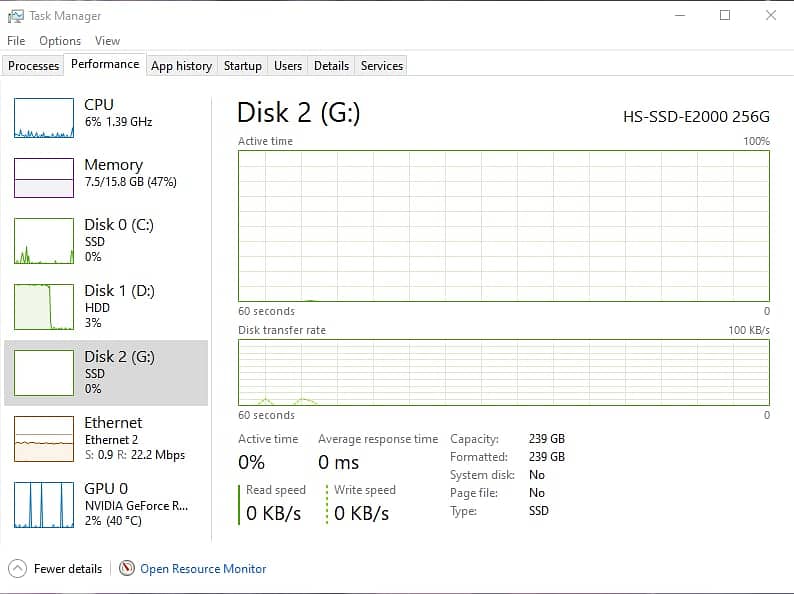Select the Ethernet throughput mini graph
Viewport: 794px width, 594px height.
coord(44,439)
